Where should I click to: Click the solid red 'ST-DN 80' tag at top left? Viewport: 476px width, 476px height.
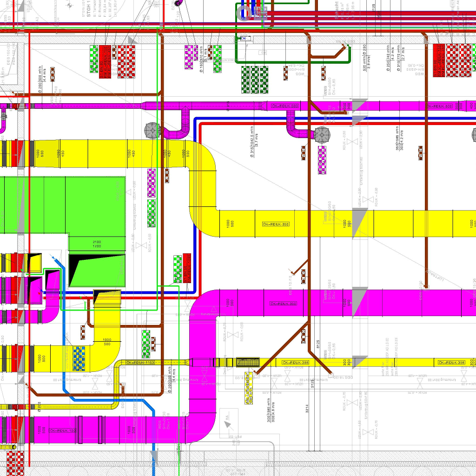tap(105, 62)
